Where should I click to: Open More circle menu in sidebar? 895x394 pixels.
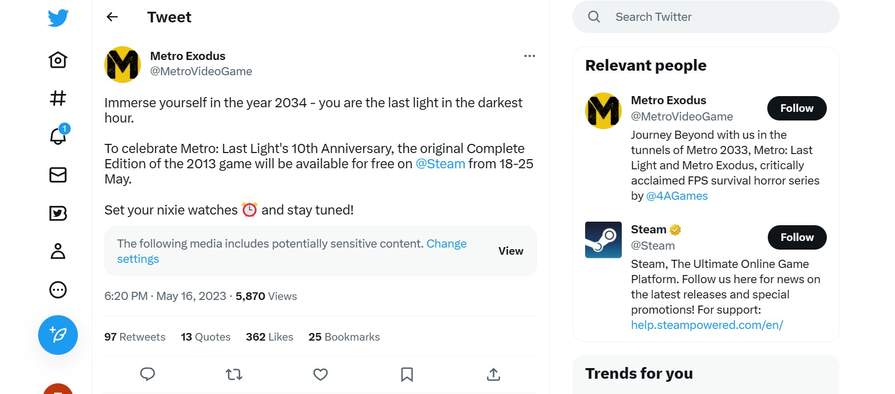pyautogui.click(x=58, y=290)
